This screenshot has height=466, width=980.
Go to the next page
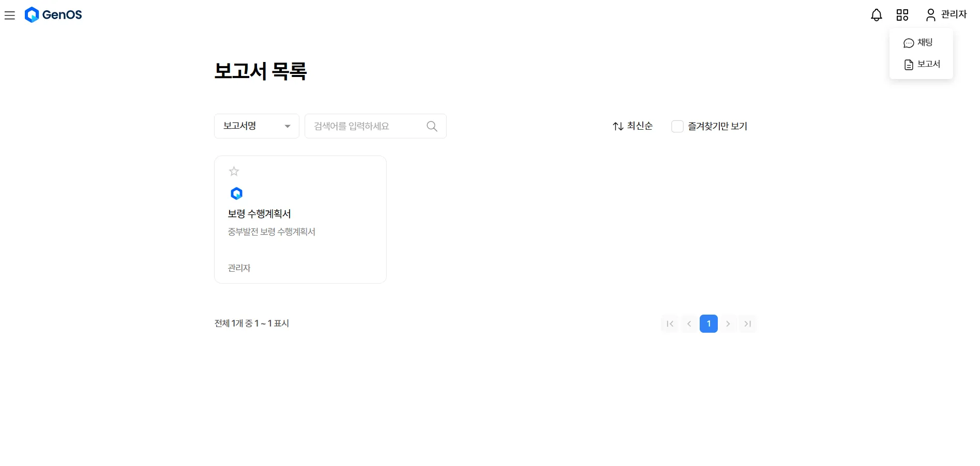728,324
